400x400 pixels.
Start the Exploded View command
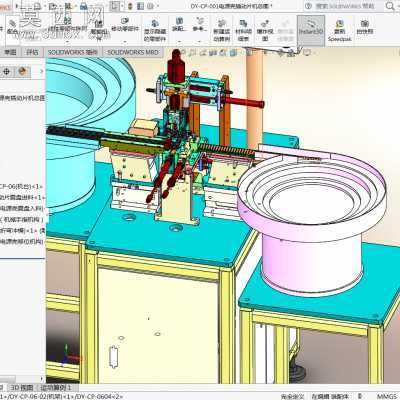coord(265,30)
